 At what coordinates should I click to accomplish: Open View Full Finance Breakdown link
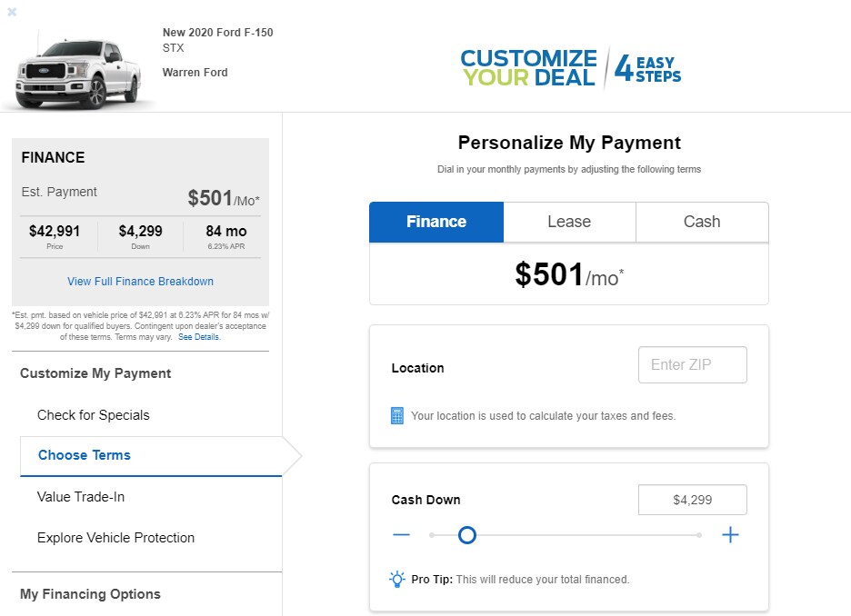tap(141, 282)
